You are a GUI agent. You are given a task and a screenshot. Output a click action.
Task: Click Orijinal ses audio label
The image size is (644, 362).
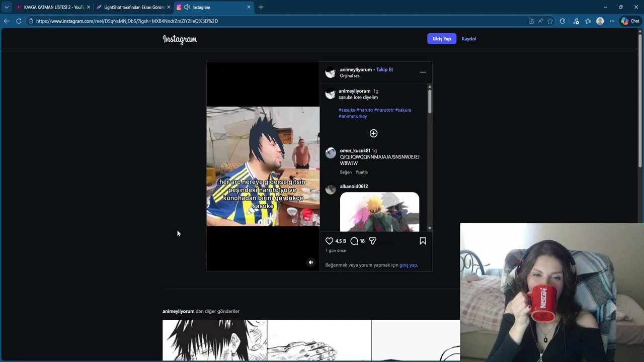click(x=350, y=76)
